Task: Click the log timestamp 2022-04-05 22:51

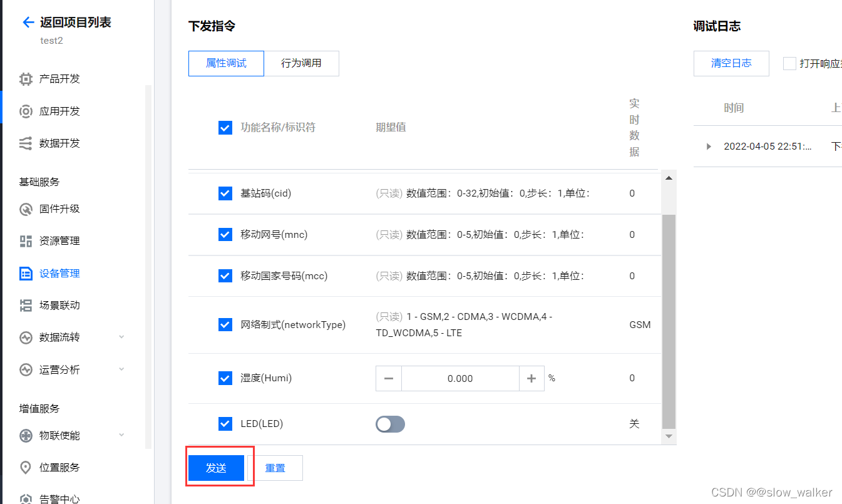Action: pos(768,147)
